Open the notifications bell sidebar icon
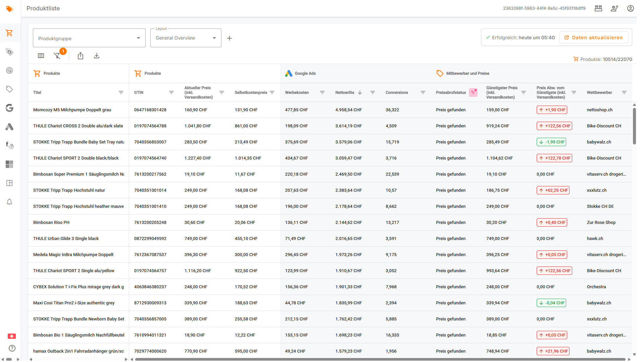Image resolution: width=644 pixels, height=362 pixels. pos(9,202)
